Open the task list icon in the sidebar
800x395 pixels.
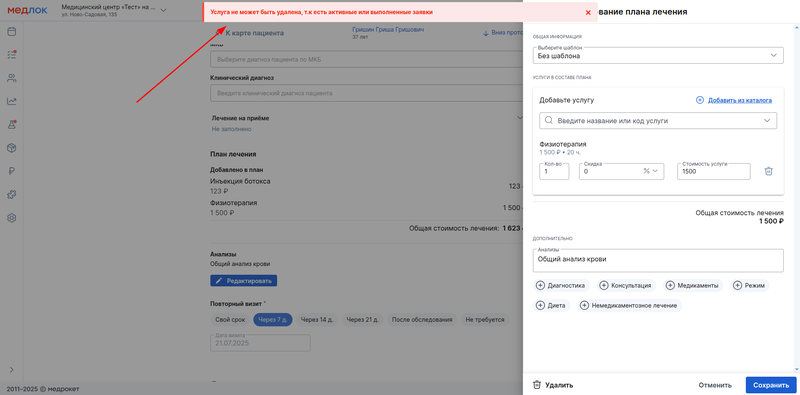pyautogui.click(x=12, y=55)
